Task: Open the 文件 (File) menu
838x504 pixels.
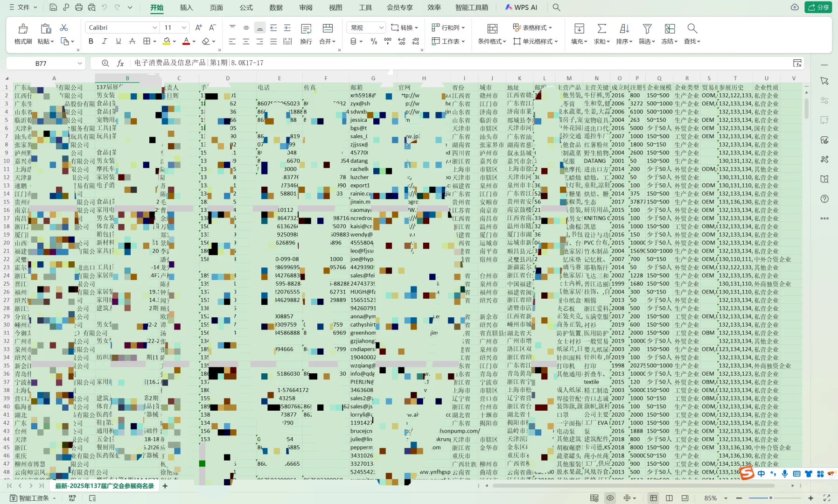Action: pyautogui.click(x=23, y=7)
